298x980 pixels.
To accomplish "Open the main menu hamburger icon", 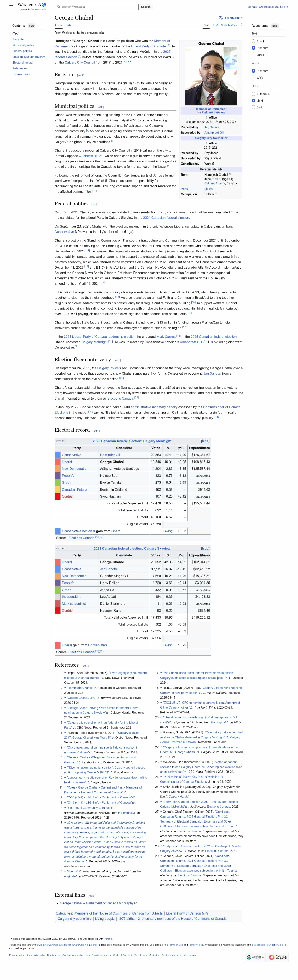I will tap(11, 7).
